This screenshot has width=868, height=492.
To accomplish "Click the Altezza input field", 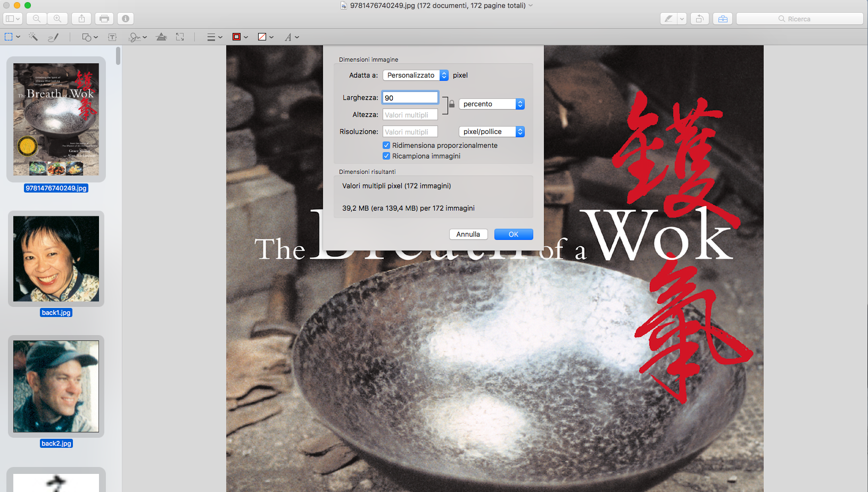I will click(410, 115).
